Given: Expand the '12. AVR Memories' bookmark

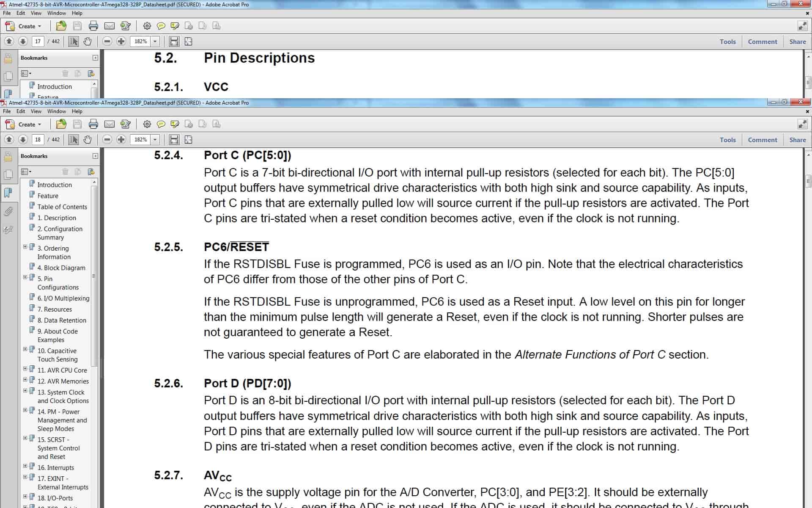Looking at the screenshot, I should click(25, 380).
